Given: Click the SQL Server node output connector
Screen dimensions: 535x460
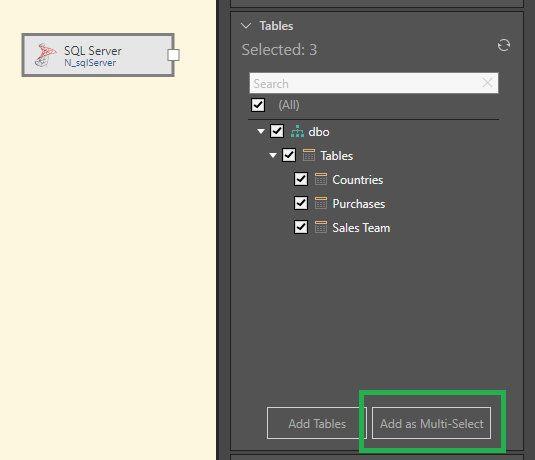Looking at the screenshot, I should (x=173, y=55).
